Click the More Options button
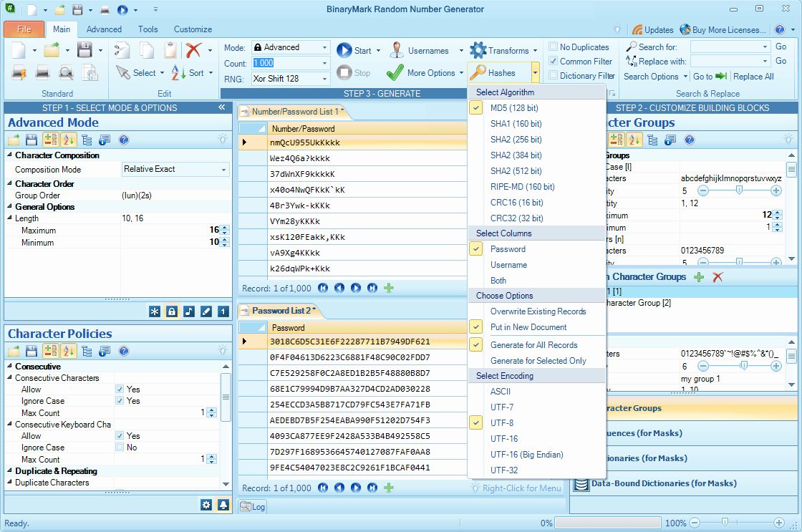The width and height of the screenshot is (802, 532). click(425, 72)
